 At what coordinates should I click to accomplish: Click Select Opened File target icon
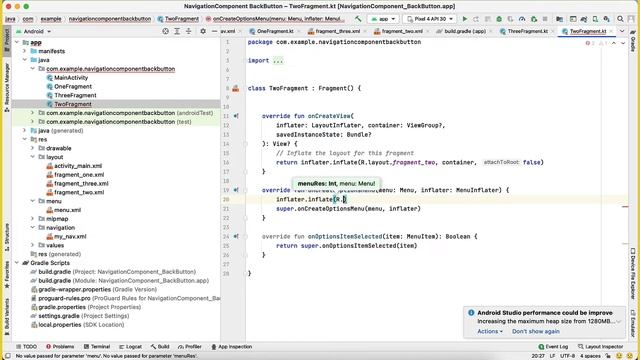(165, 31)
